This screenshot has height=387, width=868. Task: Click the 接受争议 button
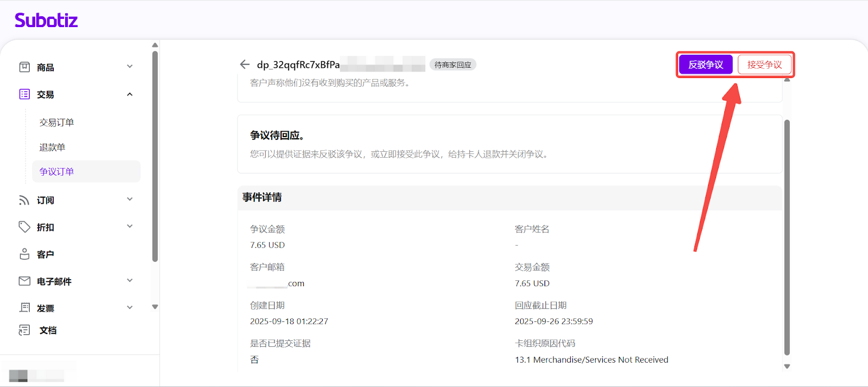[764, 64]
